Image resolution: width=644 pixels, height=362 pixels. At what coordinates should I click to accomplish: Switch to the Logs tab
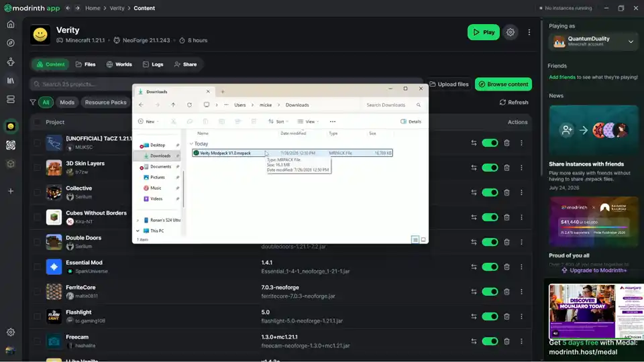click(153, 64)
